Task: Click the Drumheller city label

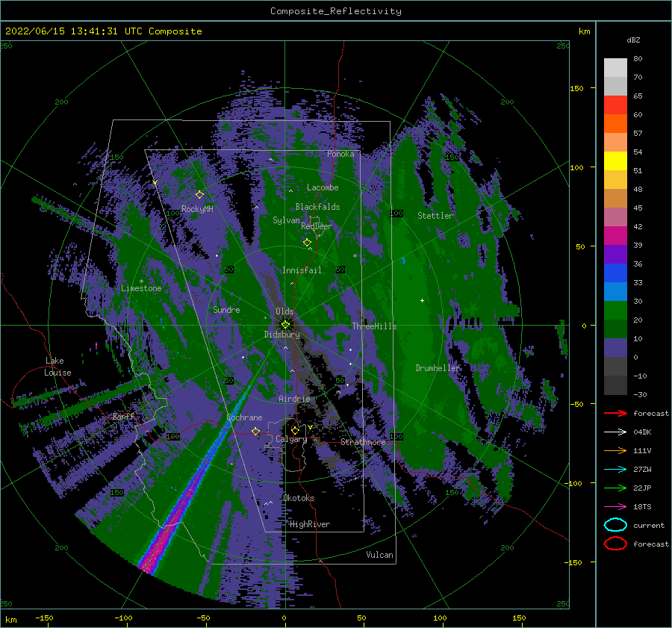Action: 438,368
